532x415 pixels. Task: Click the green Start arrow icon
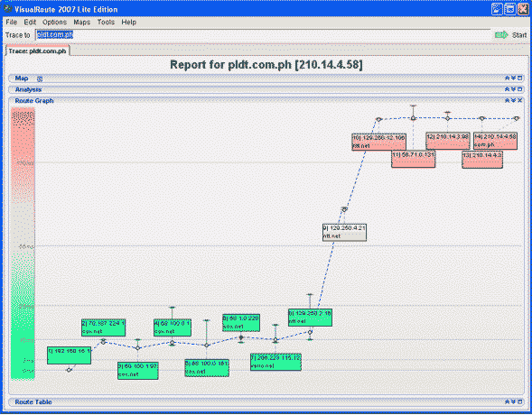[501, 35]
